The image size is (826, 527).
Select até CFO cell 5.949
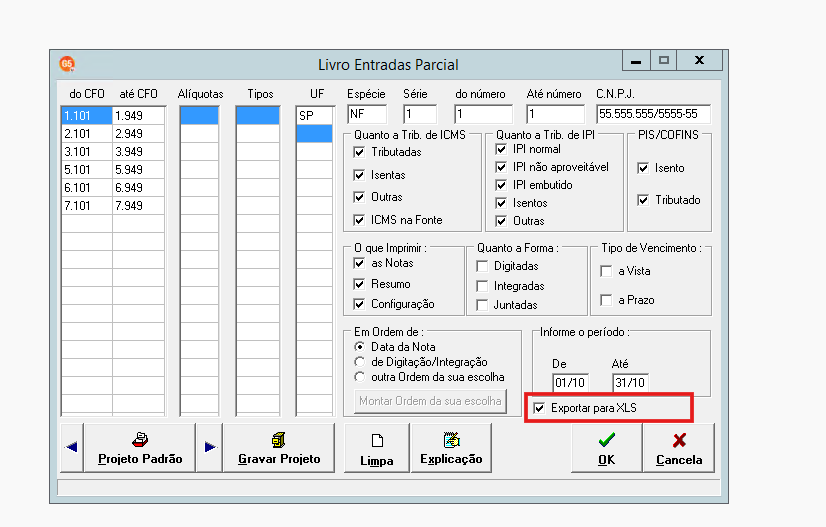coord(138,170)
